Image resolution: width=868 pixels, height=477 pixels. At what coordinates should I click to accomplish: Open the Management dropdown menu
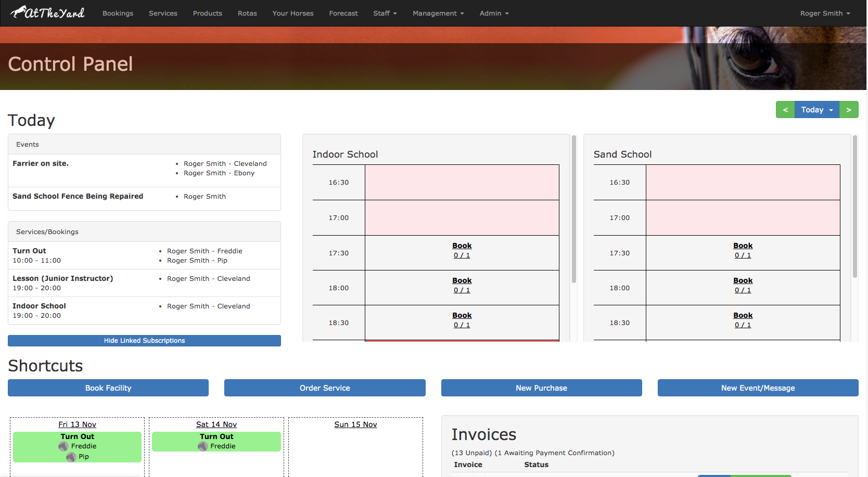tap(438, 13)
